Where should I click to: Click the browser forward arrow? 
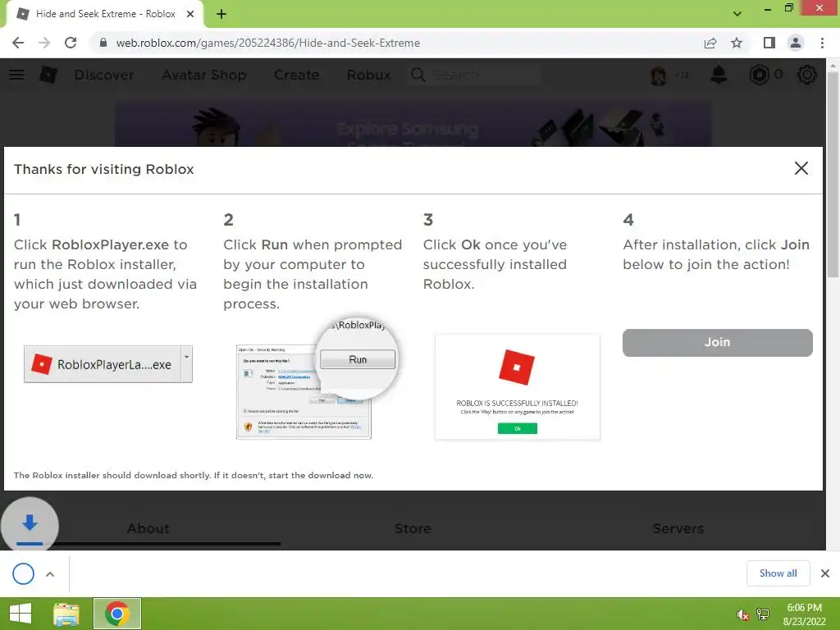tap(44, 43)
